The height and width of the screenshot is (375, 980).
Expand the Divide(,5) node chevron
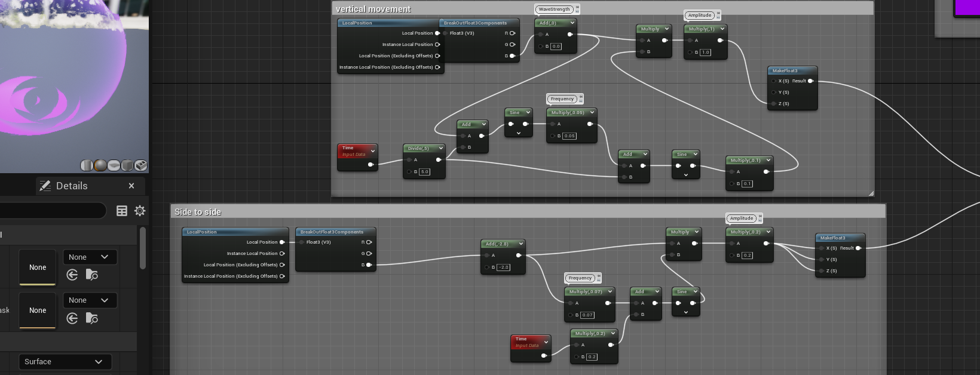441,148
